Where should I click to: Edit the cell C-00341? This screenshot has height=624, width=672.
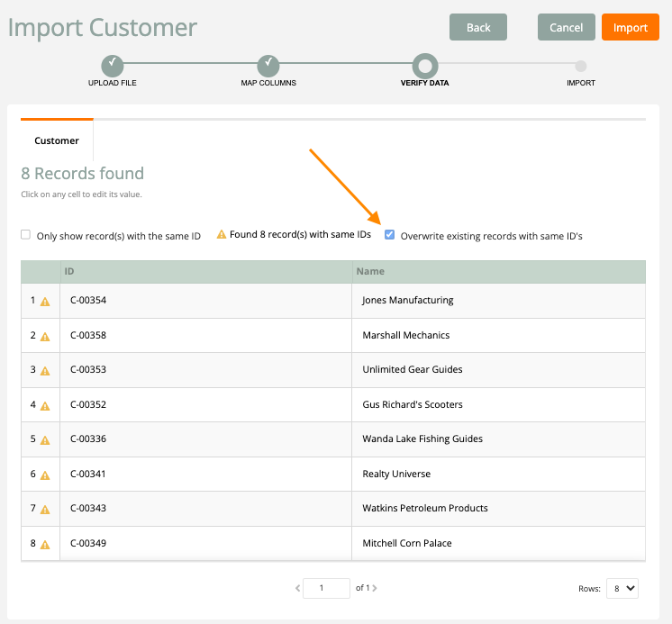click(x=206, y=475)
